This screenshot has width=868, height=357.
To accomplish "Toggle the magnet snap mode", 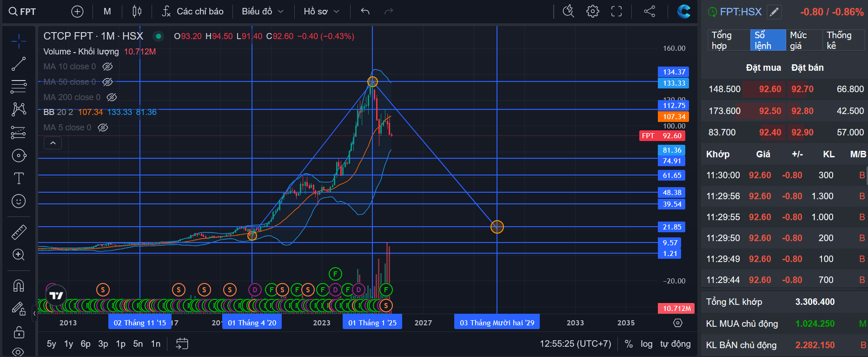I will [19, 285].
